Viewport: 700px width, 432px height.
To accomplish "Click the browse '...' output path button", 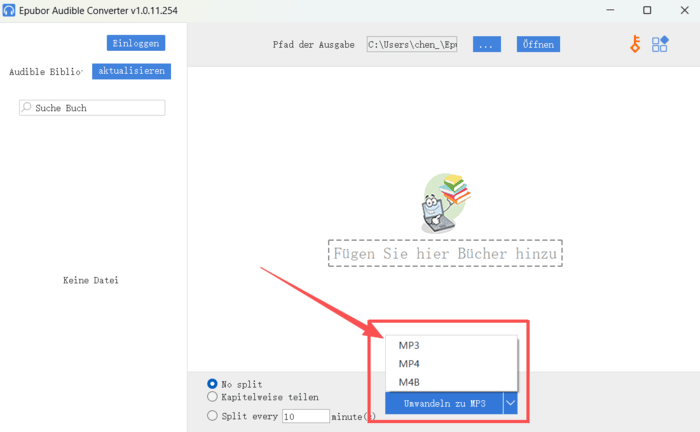I will click(x=487, y=44).
